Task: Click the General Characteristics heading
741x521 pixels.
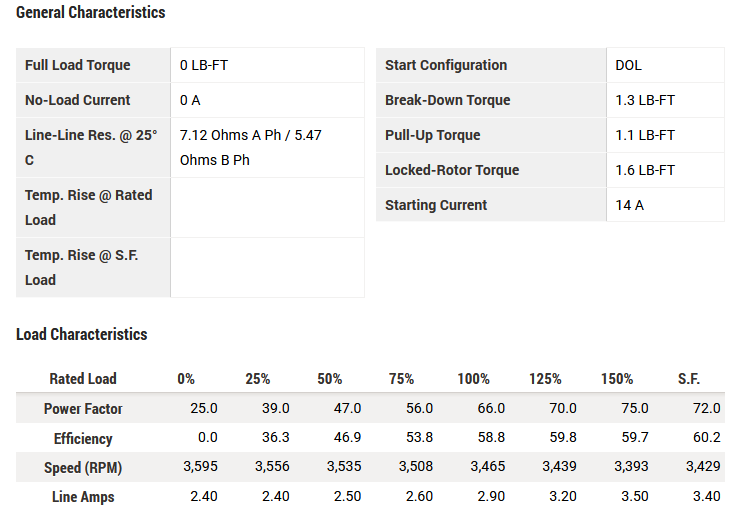Action: (90, 13)
